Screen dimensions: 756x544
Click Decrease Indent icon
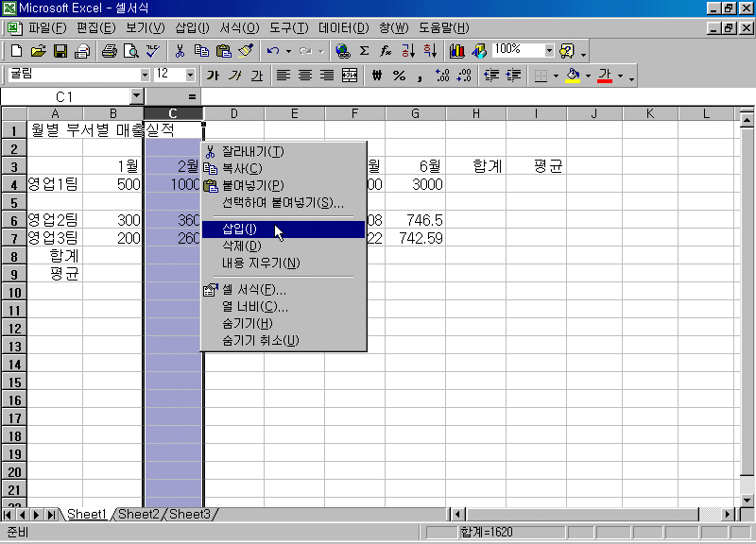click(x=491, y=76)
